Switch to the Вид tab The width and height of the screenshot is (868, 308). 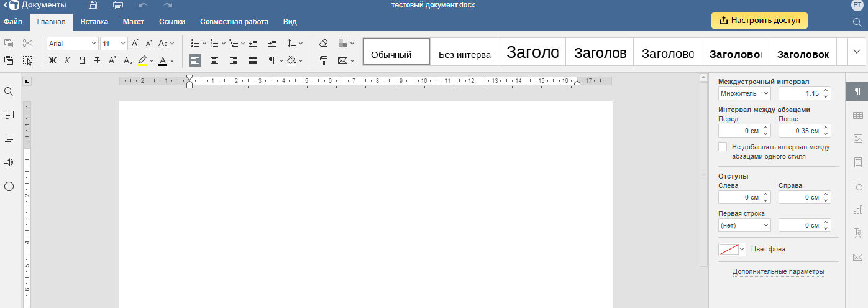[x=290, y=21]
